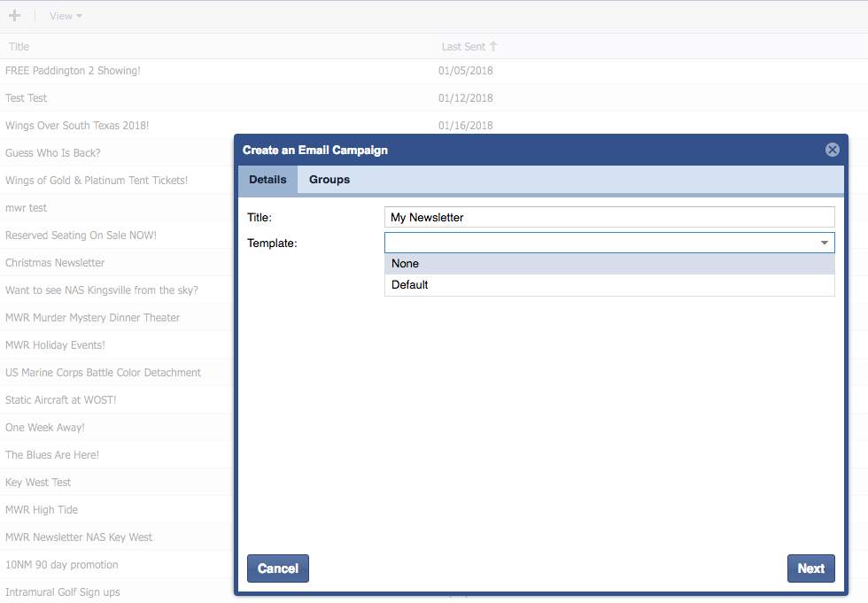
Task: Open the Christmas Newsletter campaign
Action: (x=55, y=263)
